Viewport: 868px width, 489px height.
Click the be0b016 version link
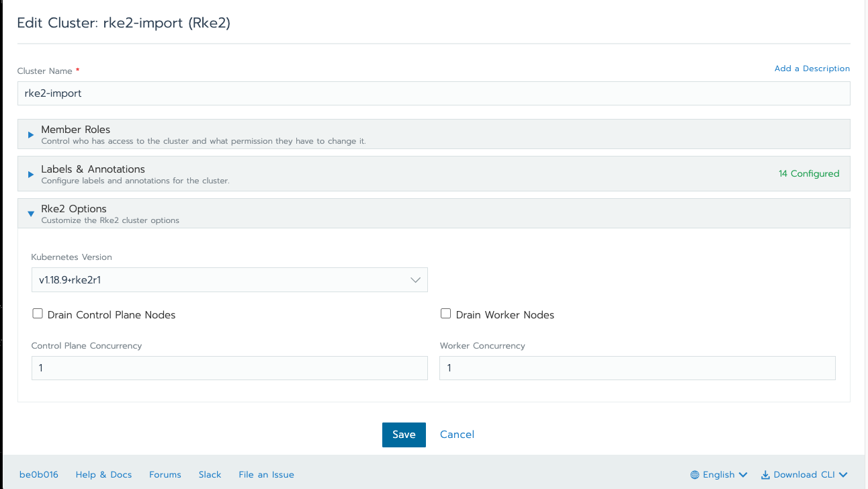tap(38, 474)
